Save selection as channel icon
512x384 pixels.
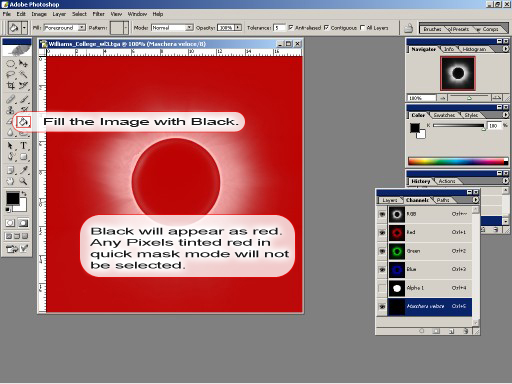pos(436,331)
